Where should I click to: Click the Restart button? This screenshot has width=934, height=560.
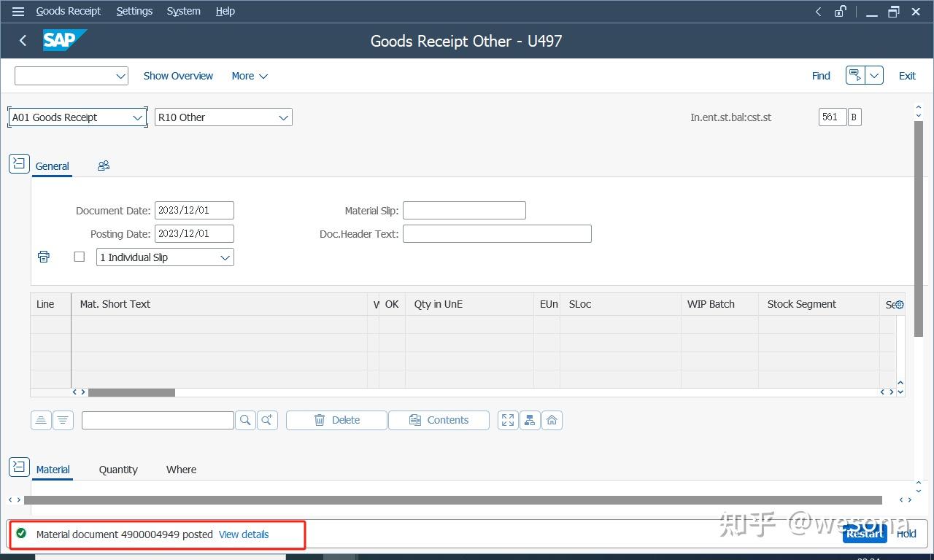(865, 534)
